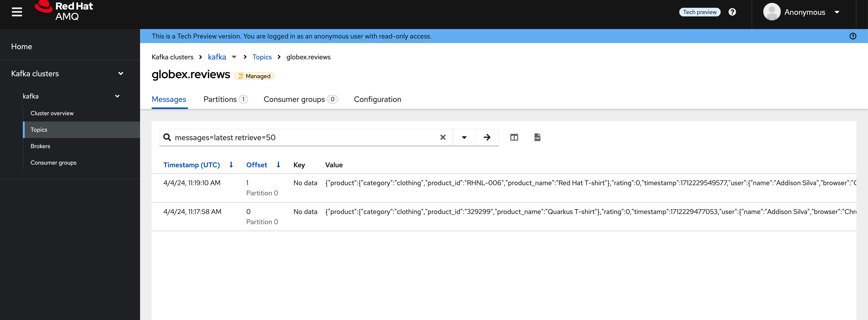Viewport: 868px width, 320px height.
Task: Click kafka cluster link in breadcrumb
Action: click(216, 57)
